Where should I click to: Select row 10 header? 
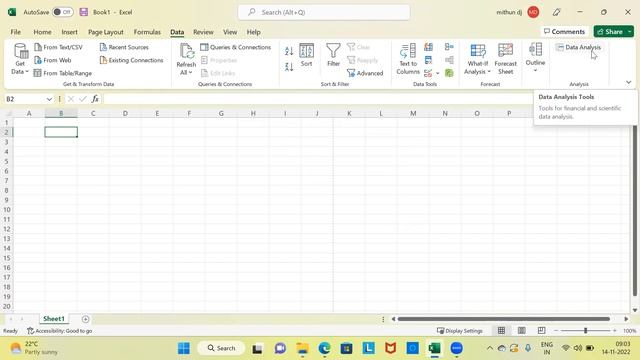coord(7,210)
